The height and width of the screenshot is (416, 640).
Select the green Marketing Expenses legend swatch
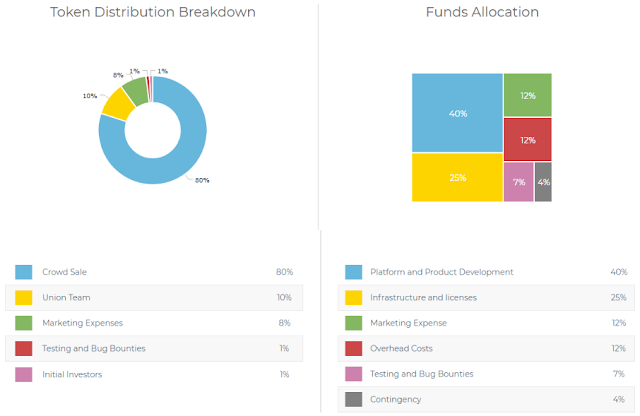24,323
